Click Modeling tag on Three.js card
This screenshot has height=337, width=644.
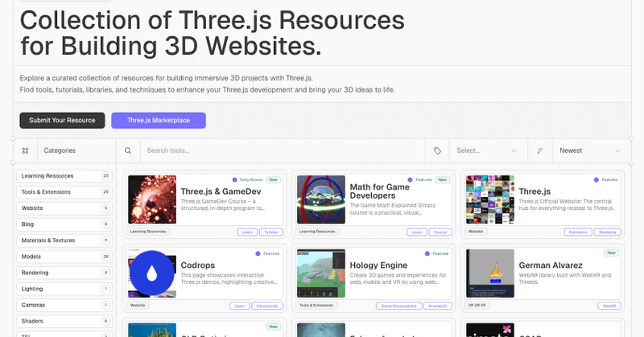pyautogui.click(x=608, y=232)
